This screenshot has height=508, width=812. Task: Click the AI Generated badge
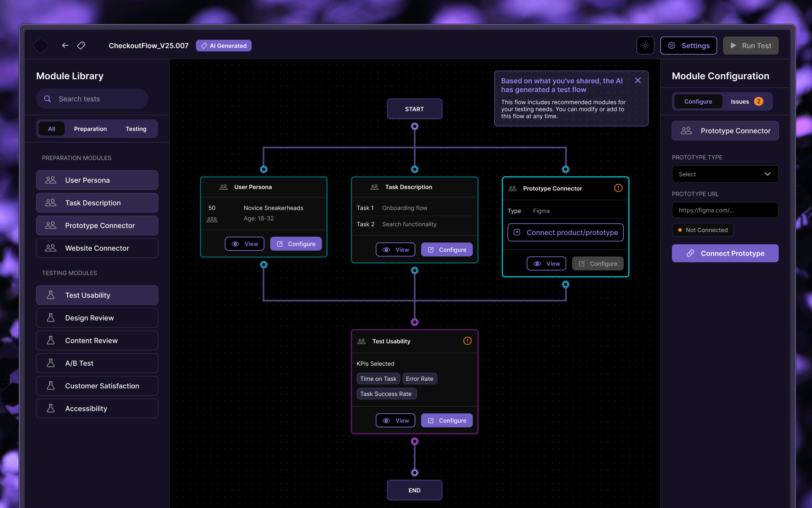pos(224,46)
